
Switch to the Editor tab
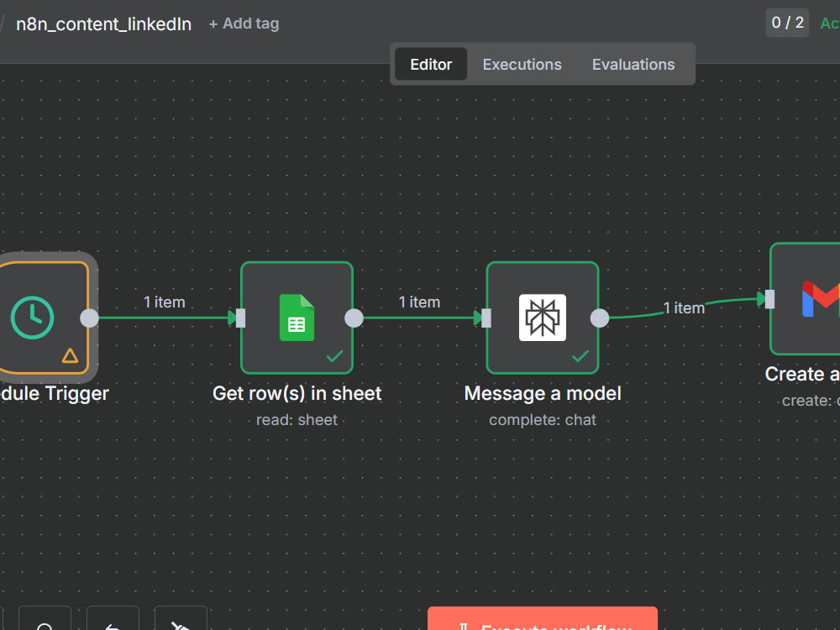[431, 65]
